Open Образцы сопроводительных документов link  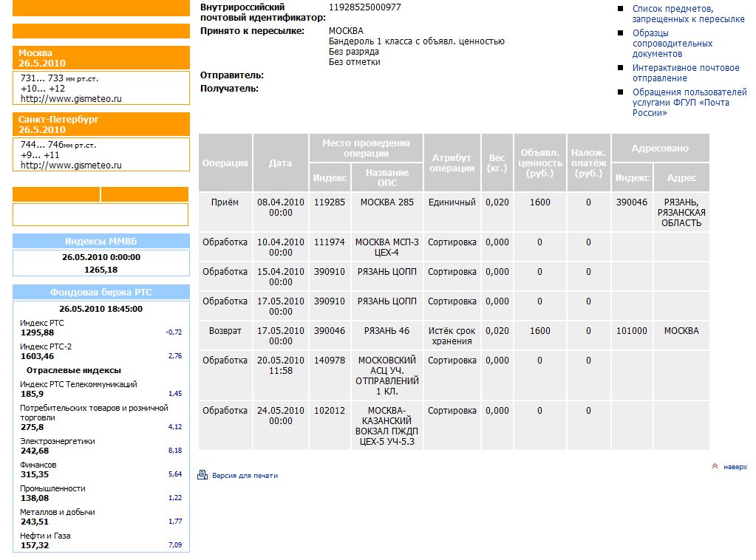tap(672, 44)
